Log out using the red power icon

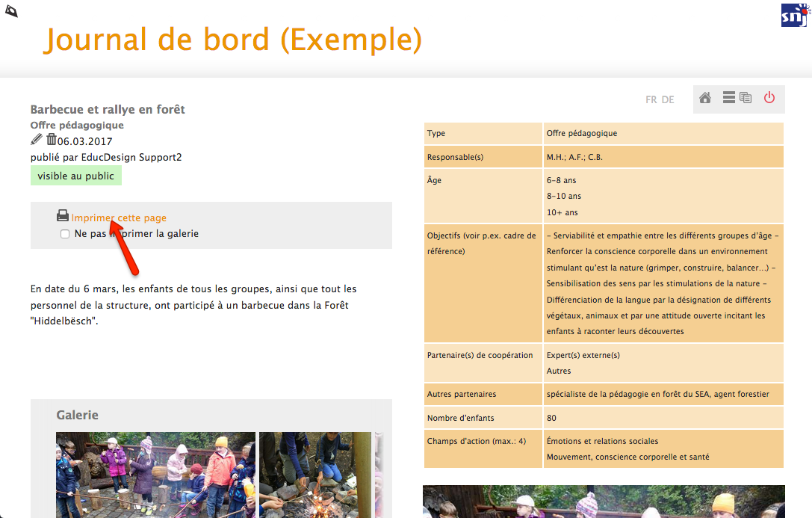click(x=769, y=98)
